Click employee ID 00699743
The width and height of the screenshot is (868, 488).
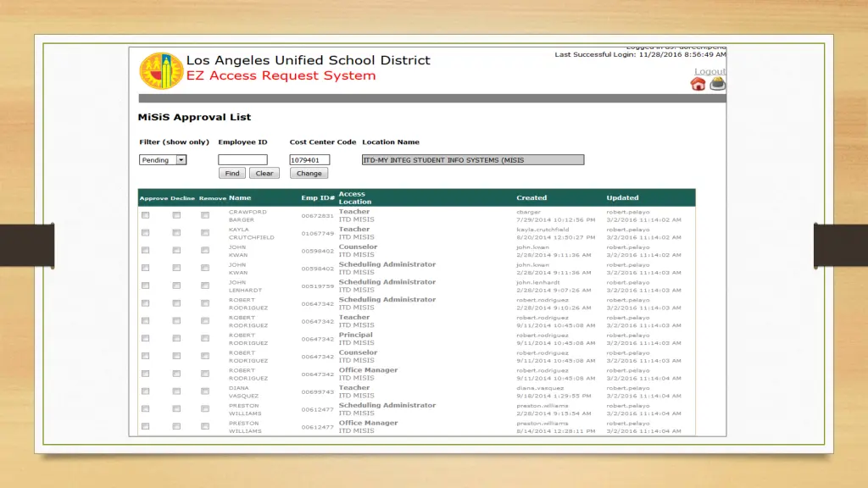(x=318, y=391)
